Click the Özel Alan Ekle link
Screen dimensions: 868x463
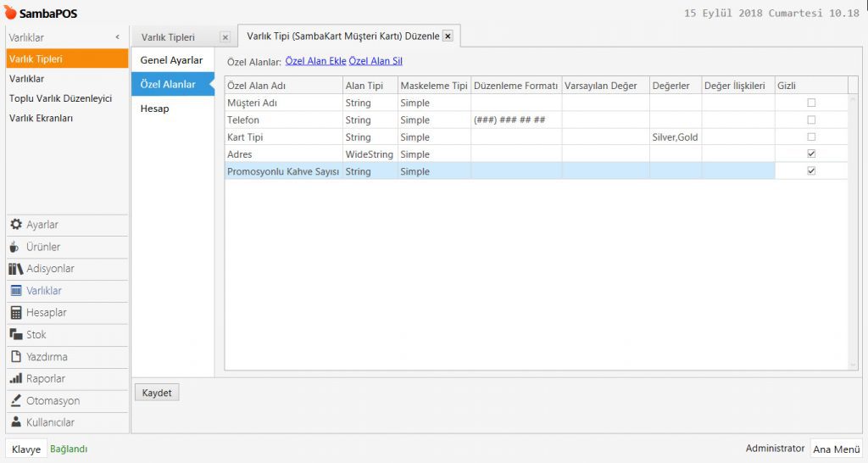click(x=315, y=62)
